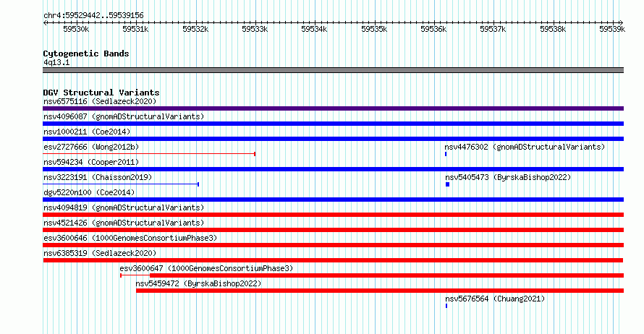Screen dimensions: 644x334
Task: Select the red bar under esv3600646
Action: tap(333, 245)
